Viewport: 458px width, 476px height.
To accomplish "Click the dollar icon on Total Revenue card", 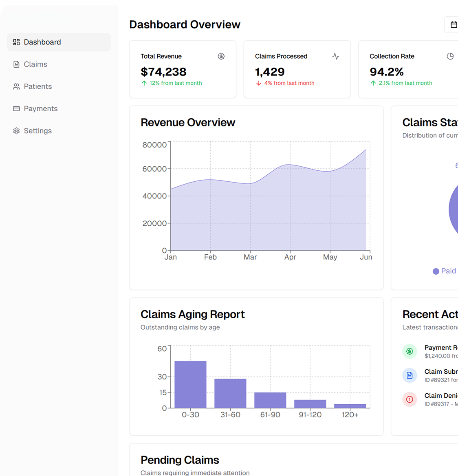I will tap(221, 56).
